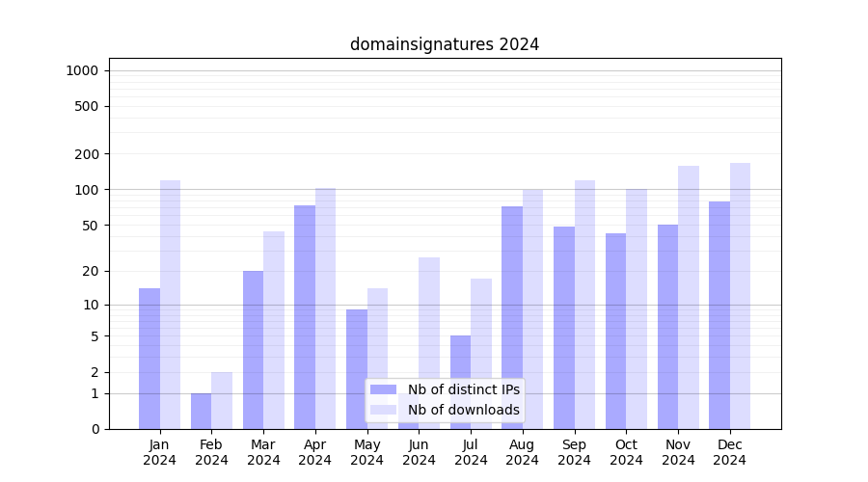Click the Mar 2024 x-axis label
868x482 pixels.
[263, 452]
